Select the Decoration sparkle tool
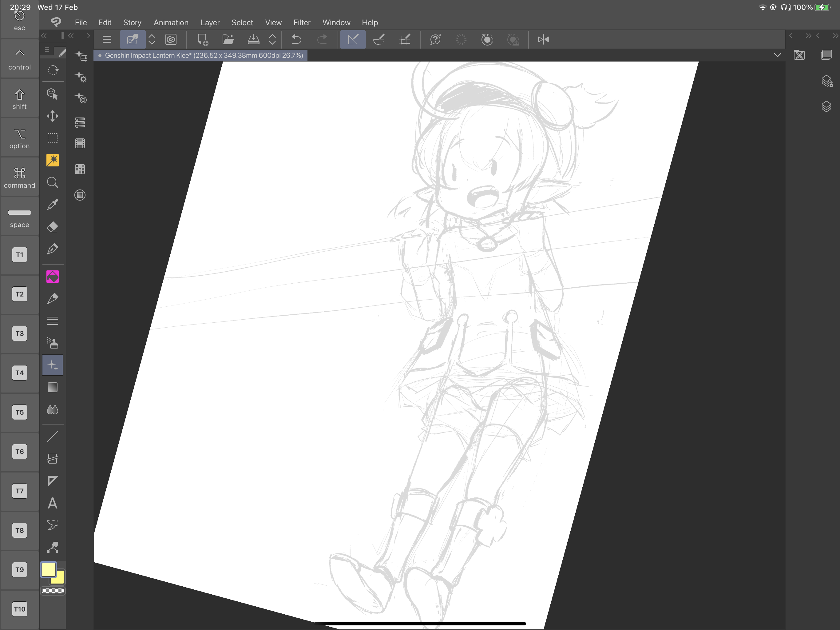The image size is (840, 630). pos(52,365)
